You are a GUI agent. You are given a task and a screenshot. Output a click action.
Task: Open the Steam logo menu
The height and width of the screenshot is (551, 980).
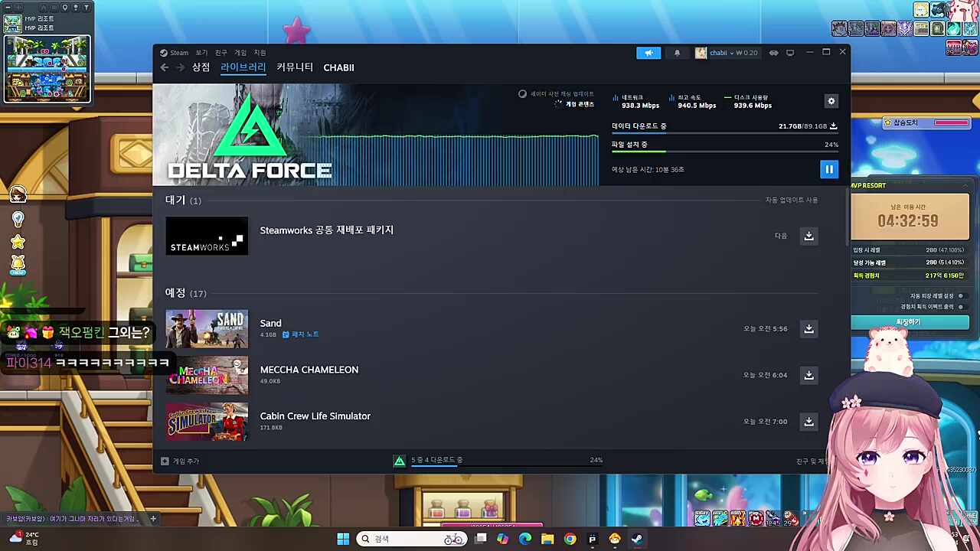click(174, 53)
